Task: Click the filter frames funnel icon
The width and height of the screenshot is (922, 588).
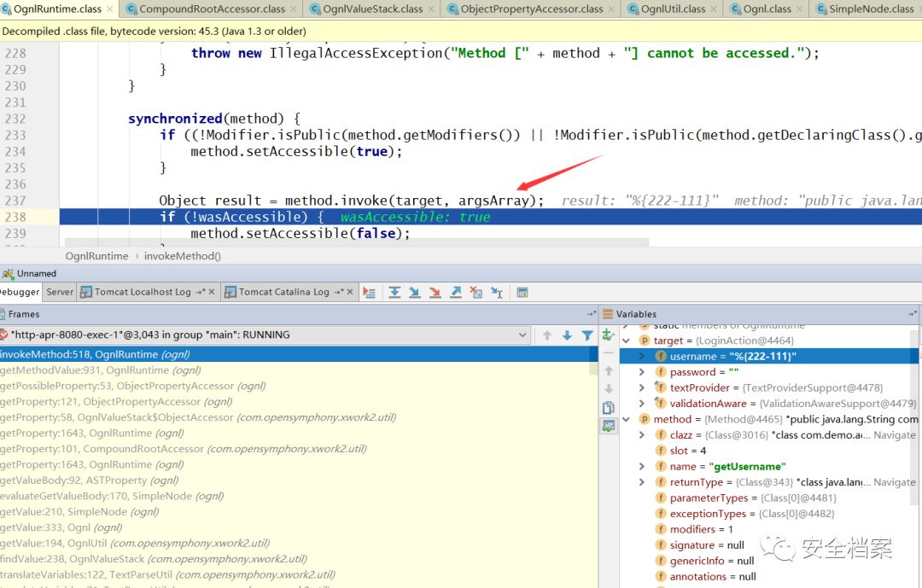Action: pos(586,335)
